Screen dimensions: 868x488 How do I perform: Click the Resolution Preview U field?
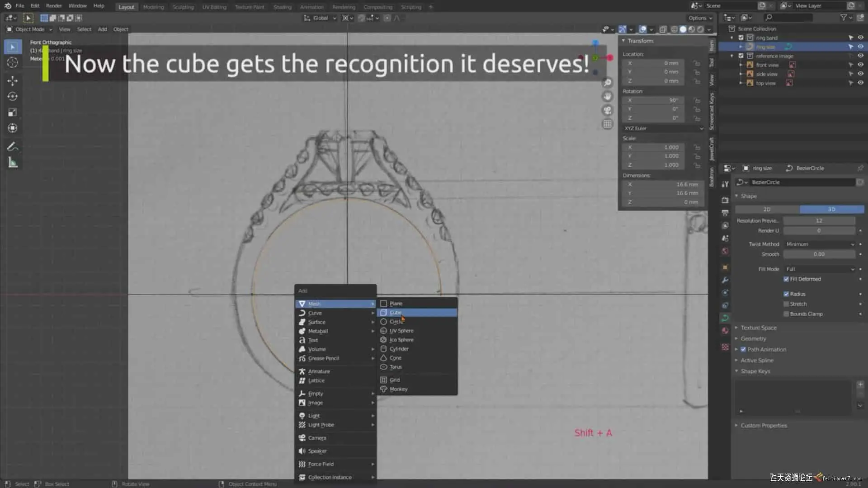click(819, 221)
